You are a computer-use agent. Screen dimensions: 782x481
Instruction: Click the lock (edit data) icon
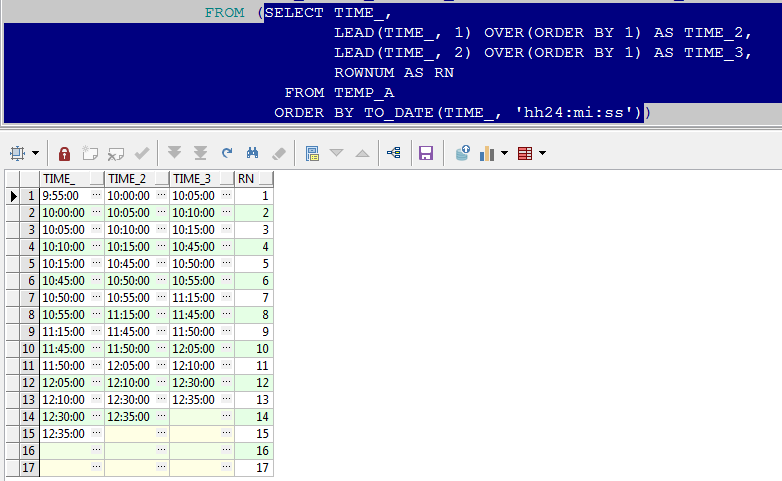[64, 154]
